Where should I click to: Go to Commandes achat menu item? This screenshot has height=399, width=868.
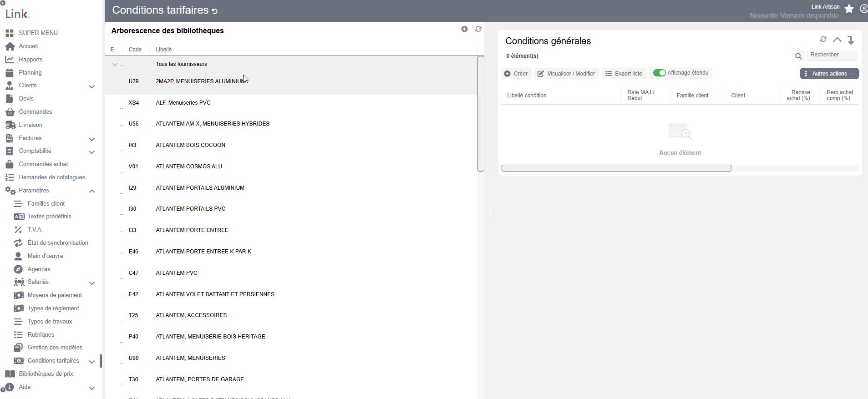coord(43,164)
